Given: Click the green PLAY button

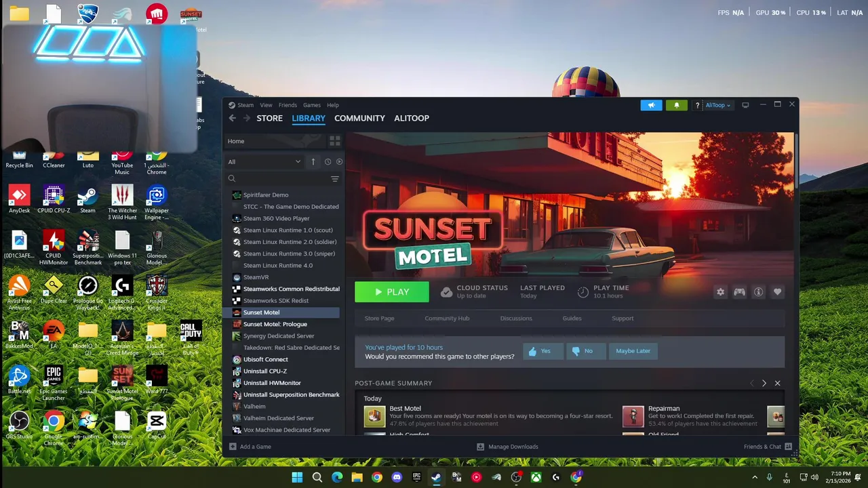Looking at the screenshot, I should tap(392, 292).
